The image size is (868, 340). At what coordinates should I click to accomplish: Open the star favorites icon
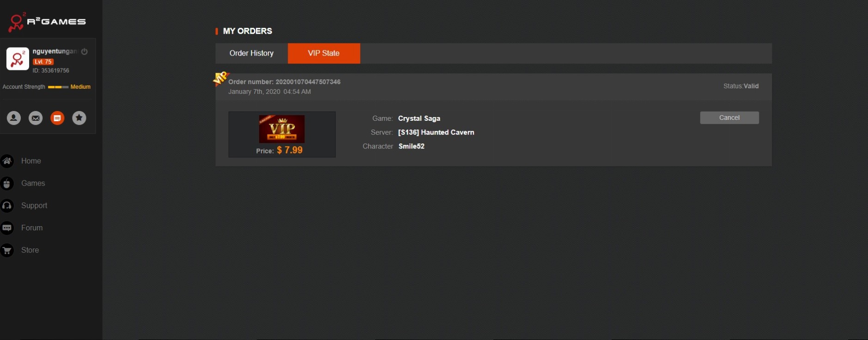coord(79,118)
